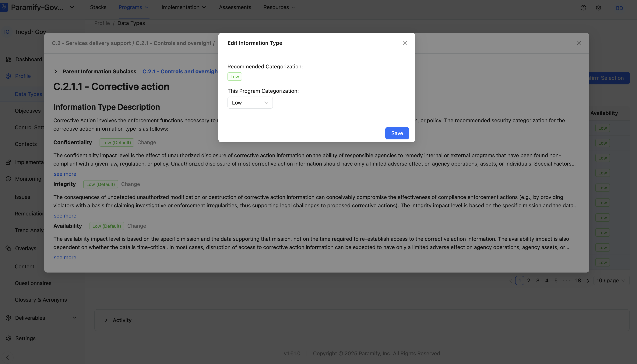Open C.2.1 - Controls and oversight link
637x364 pixels.
point(180,71)
